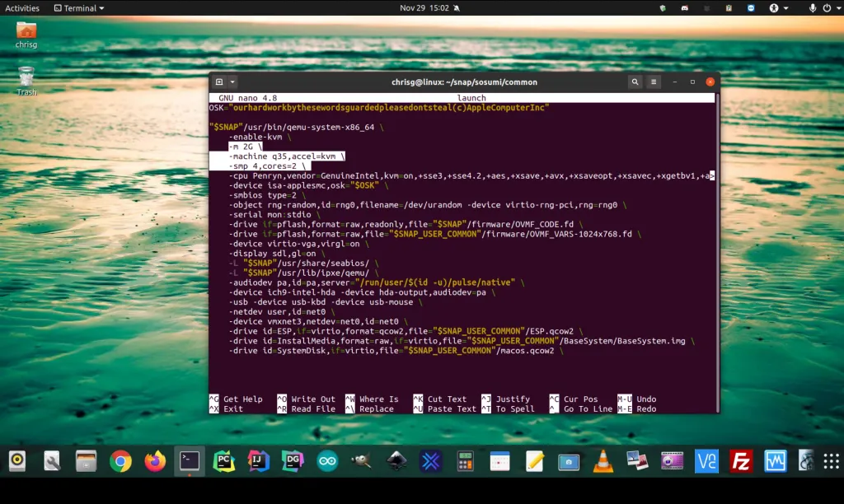Click the macos.qcow2 drive line
Screen dimensions: 844x504
point(396,351)
